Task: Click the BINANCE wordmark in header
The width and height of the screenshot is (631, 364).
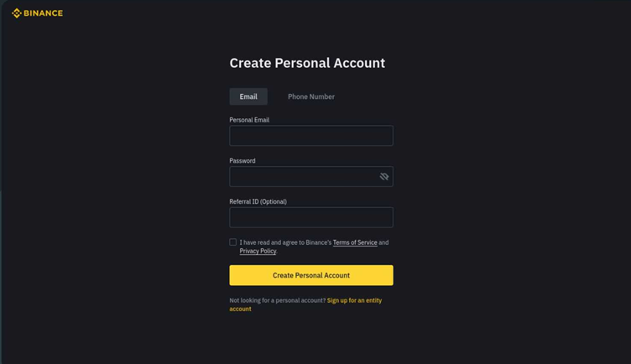Action: [43, 13]
